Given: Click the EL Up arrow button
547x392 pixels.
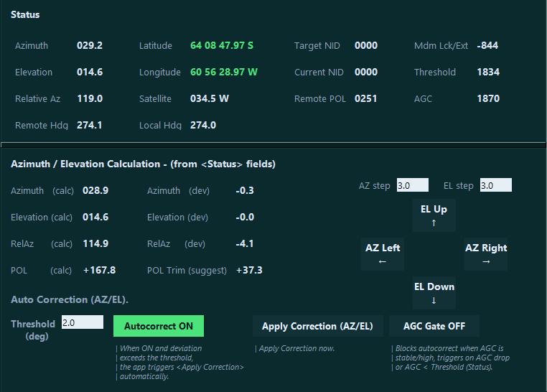Looking at the screenshot, I should (434, 215).
